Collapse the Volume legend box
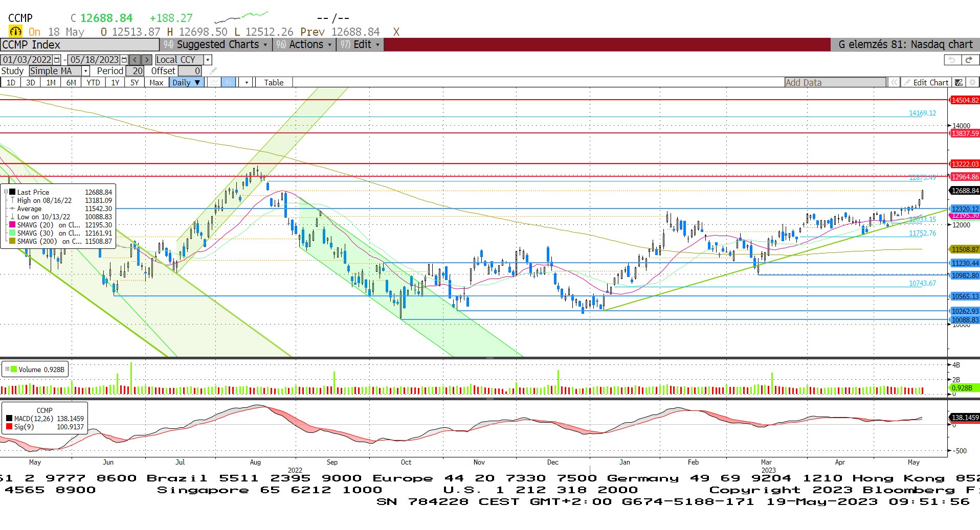Viewport: 980px width, 530px height. click(x=7, y=369)
